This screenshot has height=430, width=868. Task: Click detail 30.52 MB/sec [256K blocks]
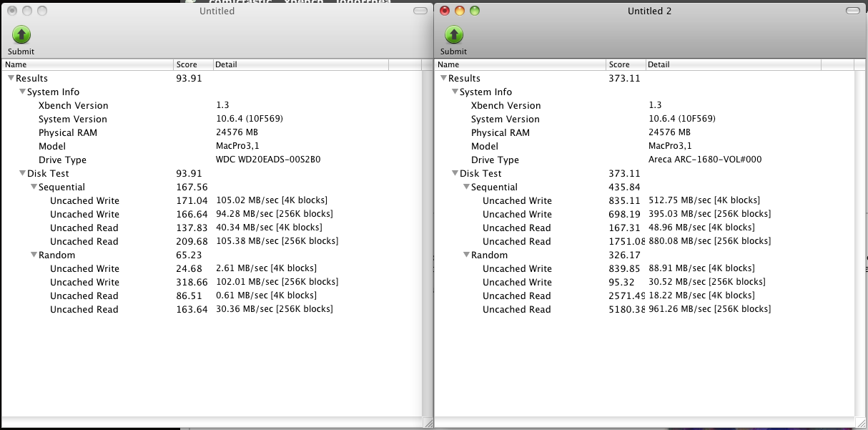coord(707,282)
